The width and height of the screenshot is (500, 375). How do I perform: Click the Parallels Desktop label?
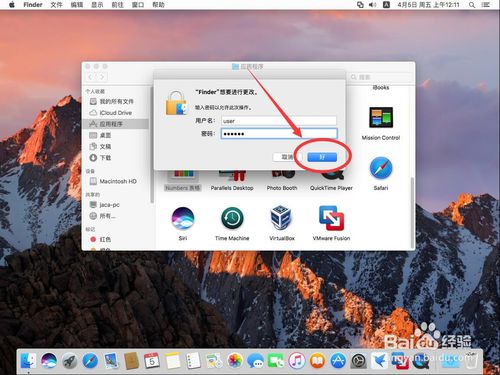point(232,188)
